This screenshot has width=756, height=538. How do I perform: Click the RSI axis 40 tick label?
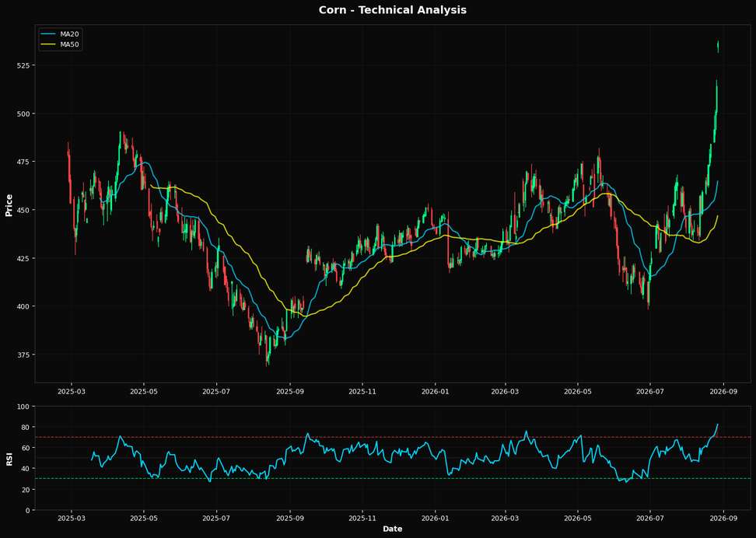click(x=25, y=469)
